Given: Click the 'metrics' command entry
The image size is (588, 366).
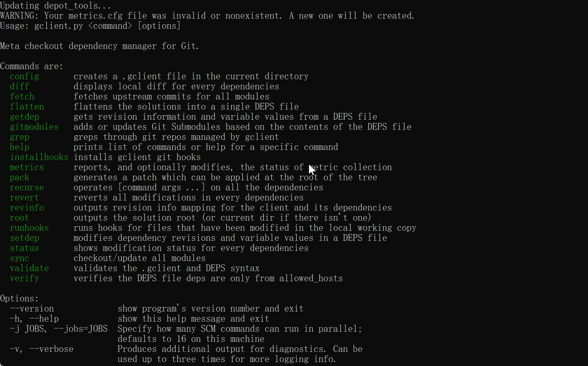Looking at the screenshot, I should (27, 167).
